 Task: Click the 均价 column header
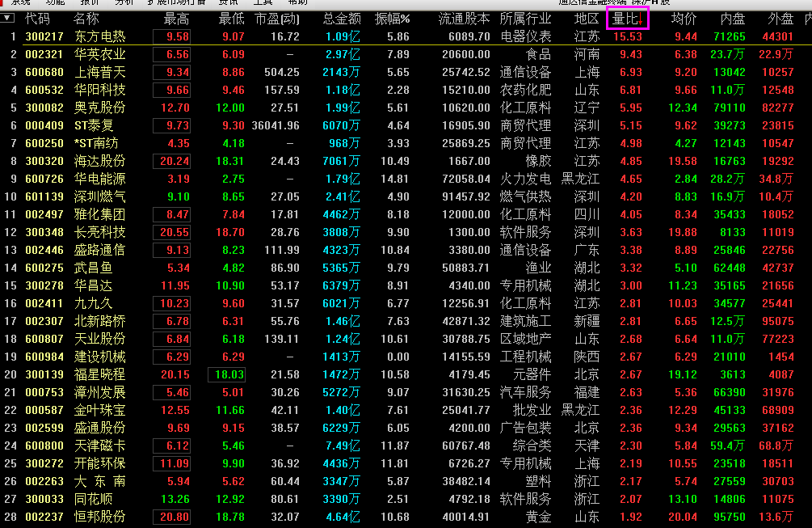tap(684, 19)
